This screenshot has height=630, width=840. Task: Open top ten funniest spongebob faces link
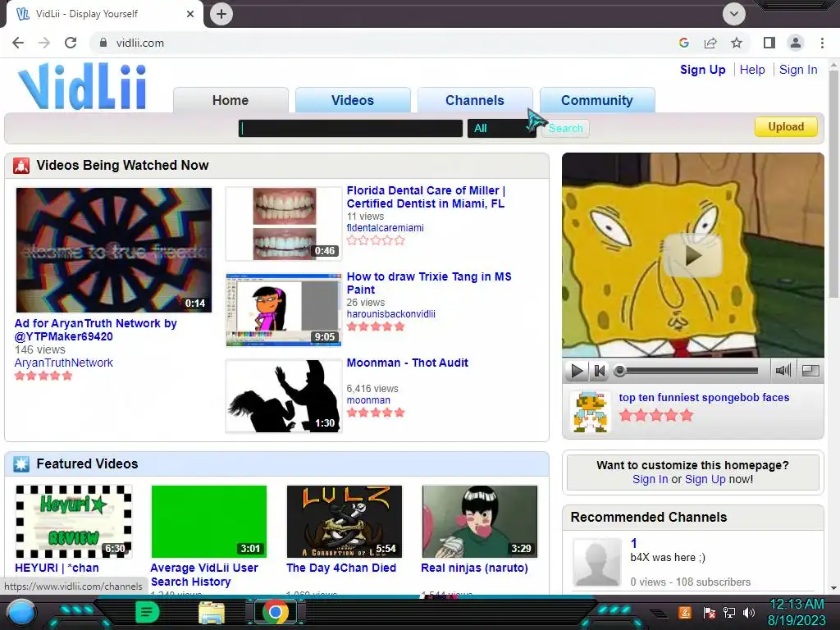click(x=704, y=398)
